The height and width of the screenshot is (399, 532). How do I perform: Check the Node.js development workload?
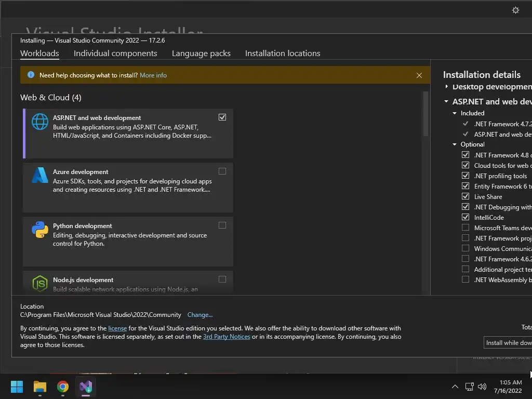pyautogui.click(x=222, y=279)
